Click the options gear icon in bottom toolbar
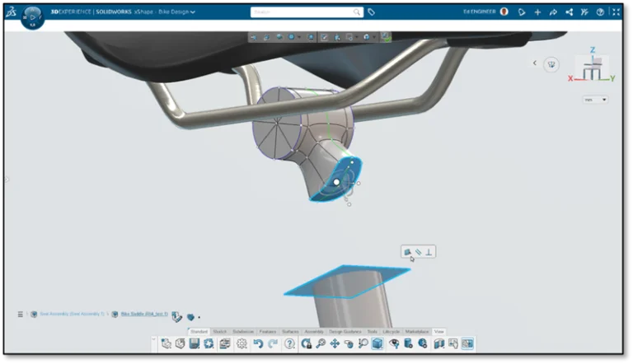 243,344
